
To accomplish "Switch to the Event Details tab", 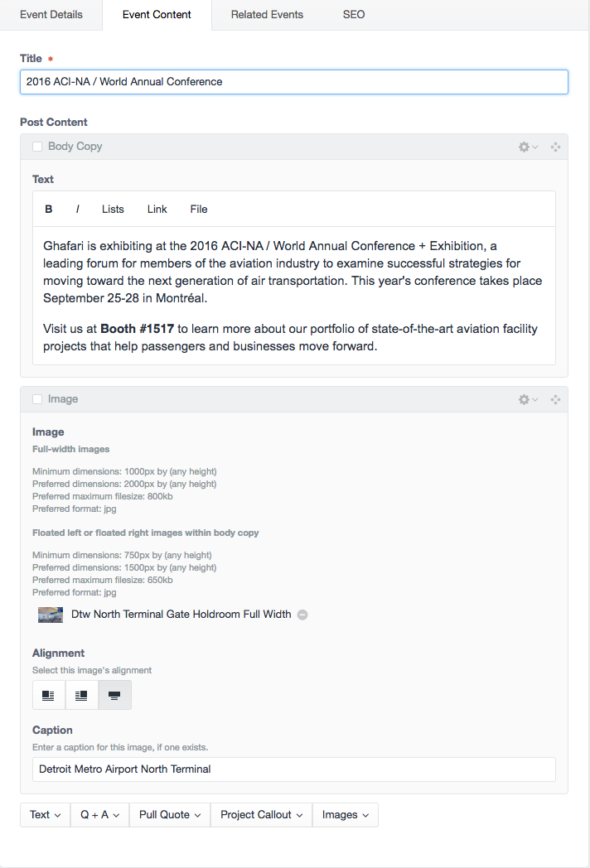I will [x=51, y=15].
